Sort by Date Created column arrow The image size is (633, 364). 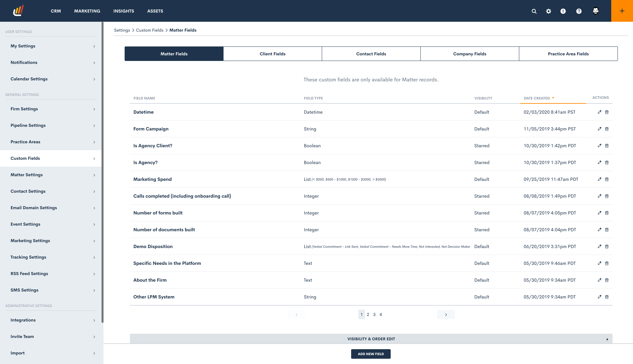click(x=553, y=98)
